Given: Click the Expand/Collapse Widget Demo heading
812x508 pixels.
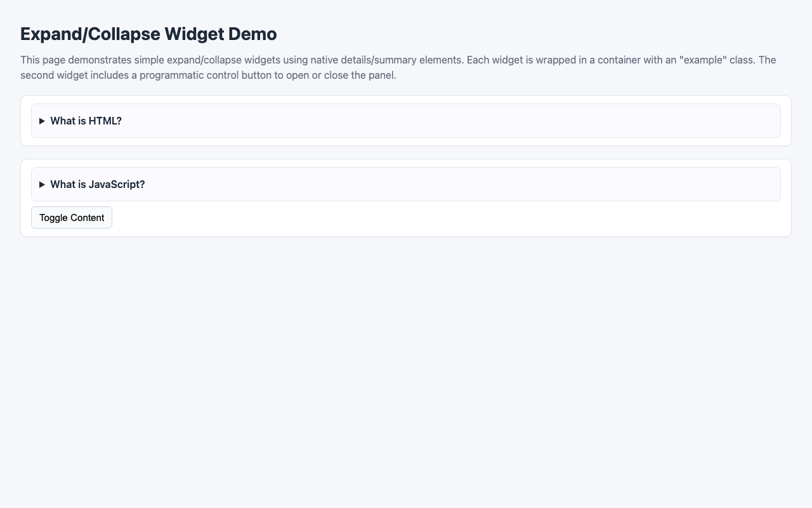Looking at the screenshot, I should [148, 34].
